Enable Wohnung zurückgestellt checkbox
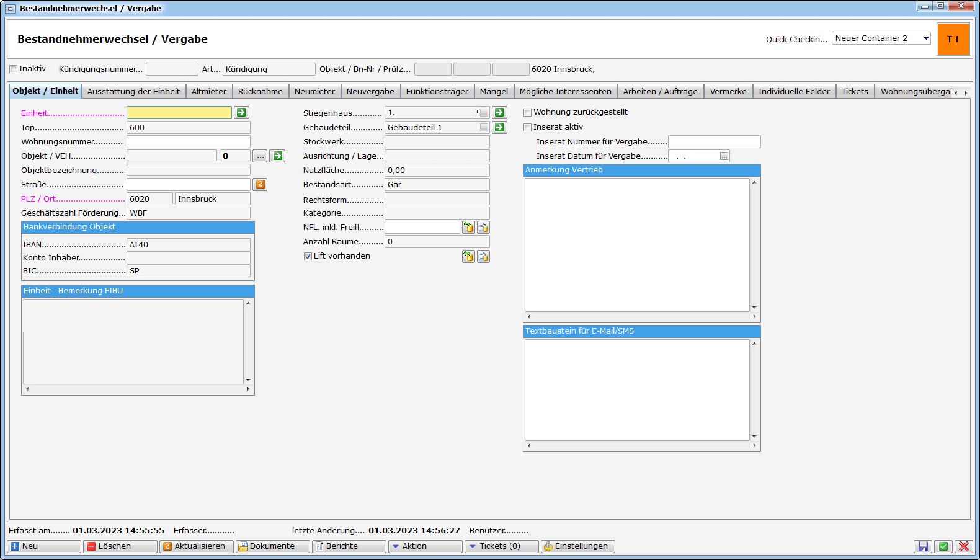This screenshot has height=560, width=980. coord(528,112)
